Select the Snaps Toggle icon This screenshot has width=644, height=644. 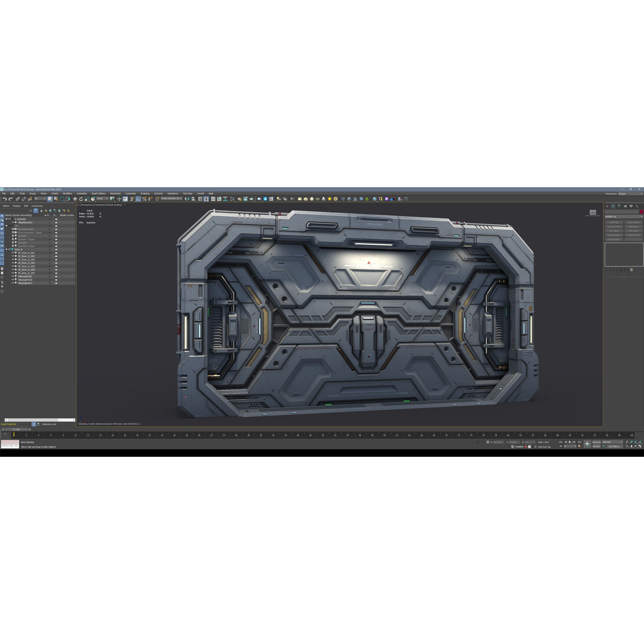(132, 199)
